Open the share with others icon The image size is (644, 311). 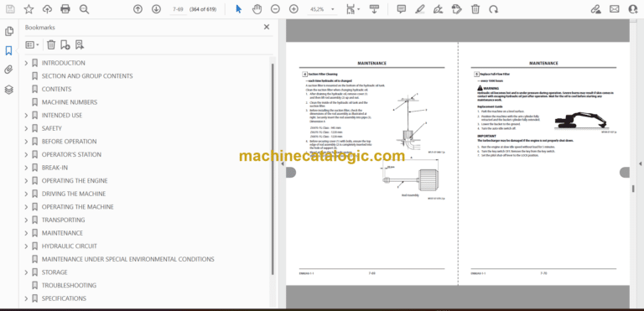[633, 9]
